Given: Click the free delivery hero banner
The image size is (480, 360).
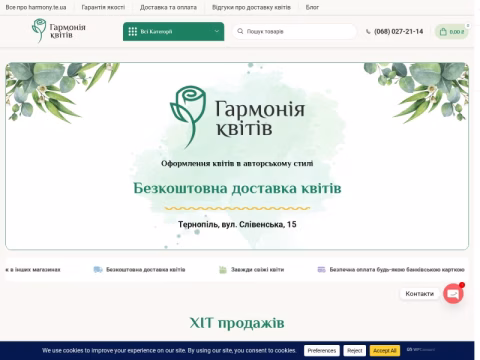Looking at the screenshot, I should click(237, 156).
